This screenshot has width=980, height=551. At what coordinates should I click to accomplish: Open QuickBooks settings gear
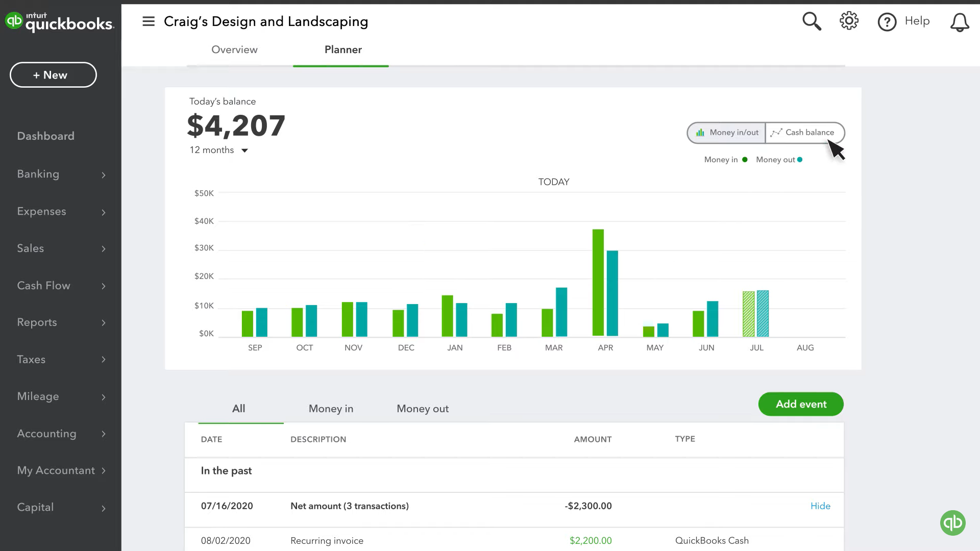coord(849,21)
